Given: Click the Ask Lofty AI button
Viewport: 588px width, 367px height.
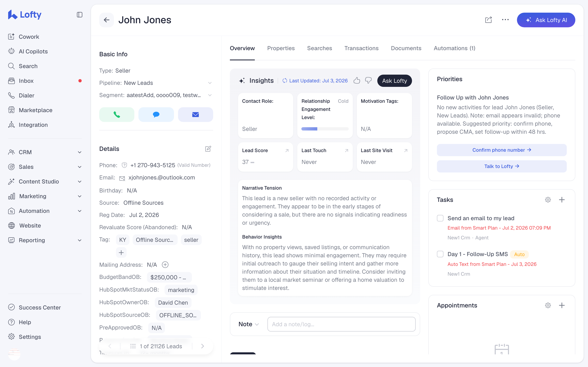Looking at the screenshot, I should click(x=546, y=20).
